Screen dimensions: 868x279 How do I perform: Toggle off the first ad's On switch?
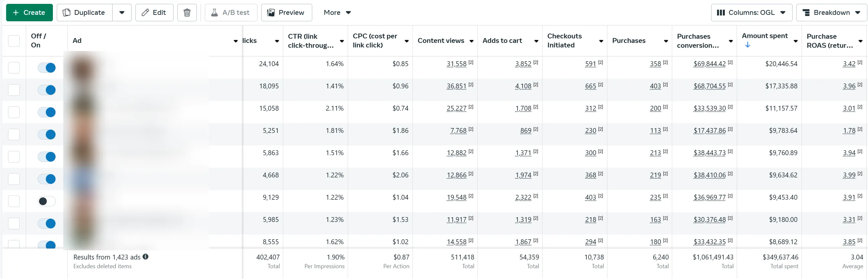46,67
